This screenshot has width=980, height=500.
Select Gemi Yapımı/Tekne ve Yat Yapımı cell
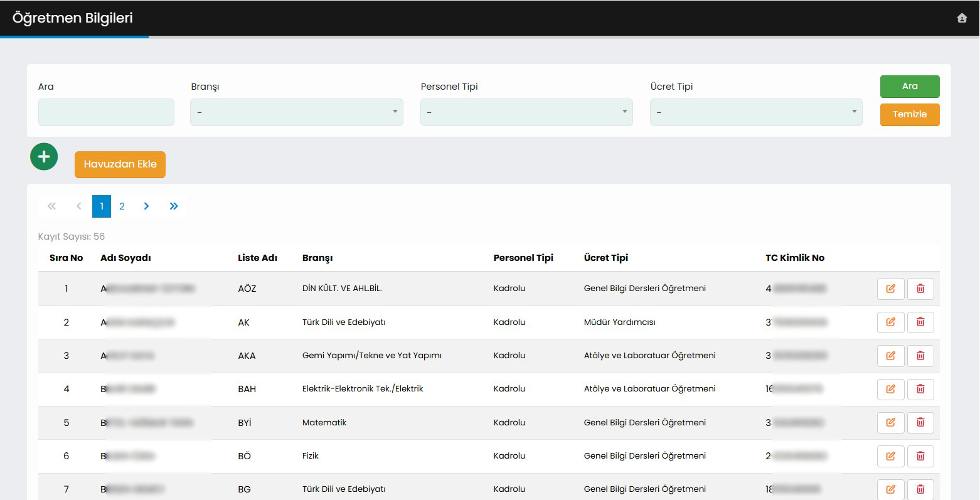click(372, 356)
